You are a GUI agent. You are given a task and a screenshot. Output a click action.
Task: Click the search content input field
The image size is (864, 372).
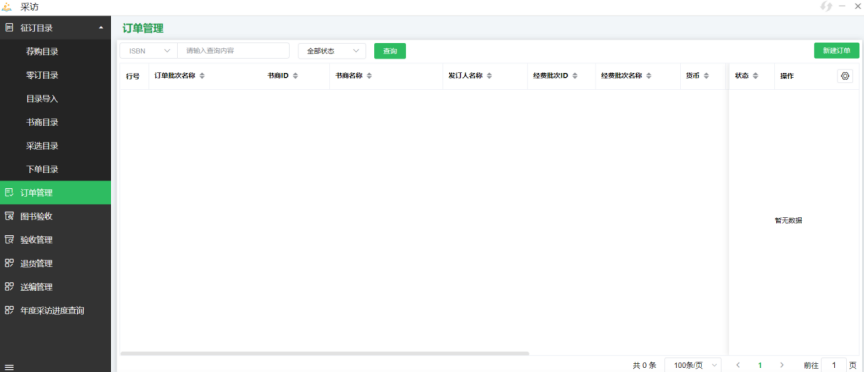click(234, 51)
